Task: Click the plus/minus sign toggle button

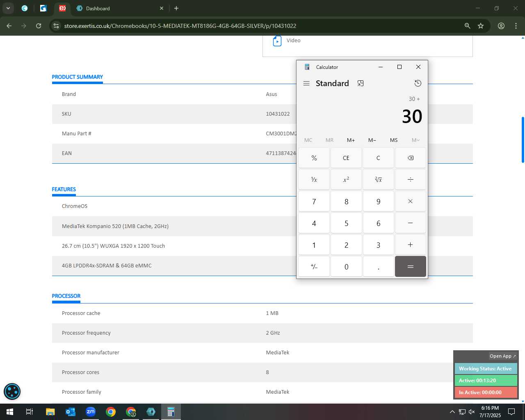Action: coord(314,267)
